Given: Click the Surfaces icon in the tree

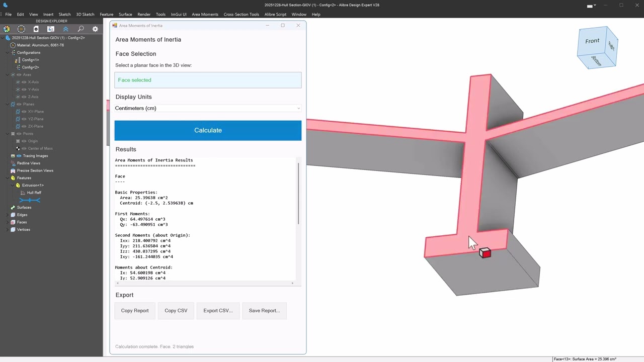Looking at the screenshot, I should [13, 207].
